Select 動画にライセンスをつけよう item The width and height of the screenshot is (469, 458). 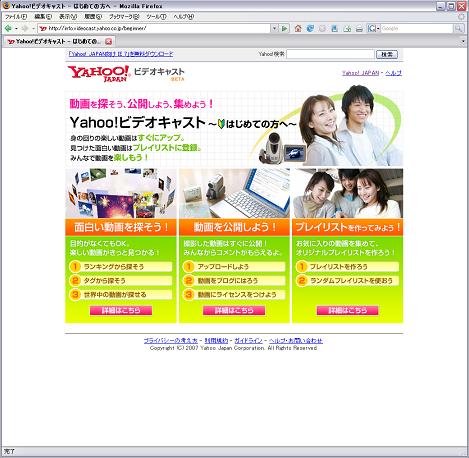pos(234,295)
